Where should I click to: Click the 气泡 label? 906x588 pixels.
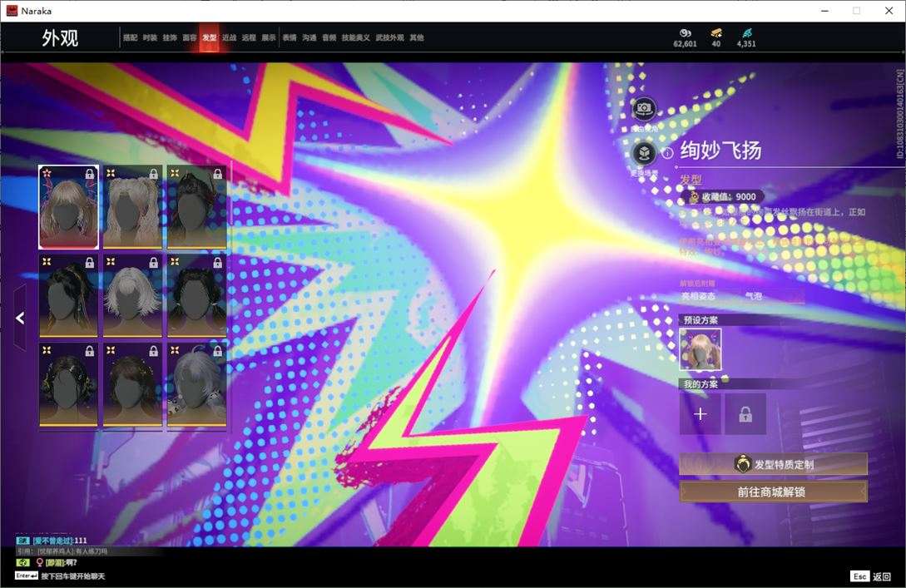click(754, 296)
